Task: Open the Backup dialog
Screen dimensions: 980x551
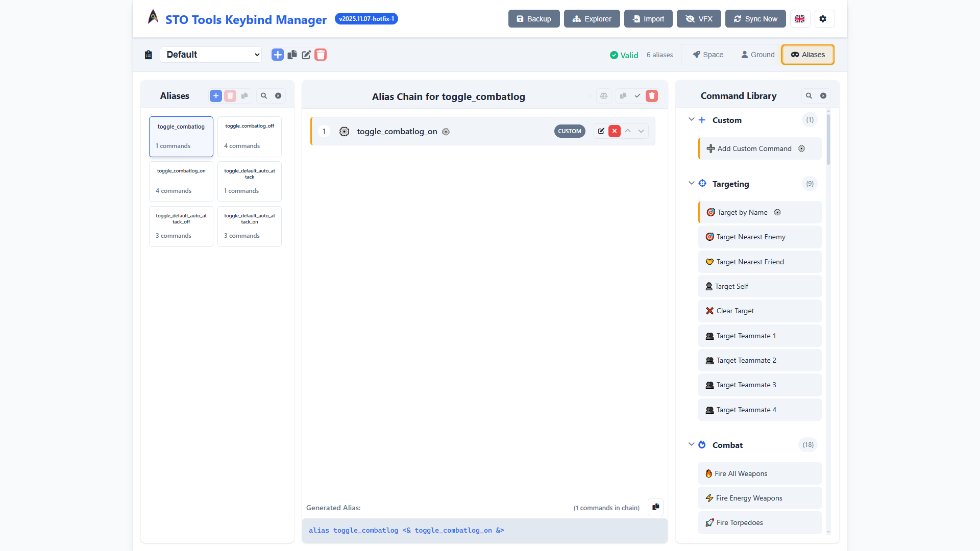Action: [x=533, y=18]
